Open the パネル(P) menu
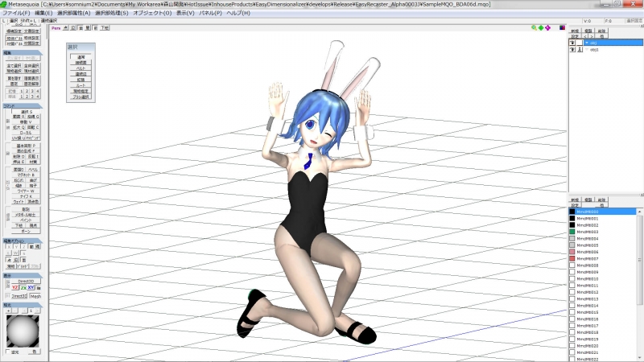This screenshot has height=362, width=644. tap(210, 13)
